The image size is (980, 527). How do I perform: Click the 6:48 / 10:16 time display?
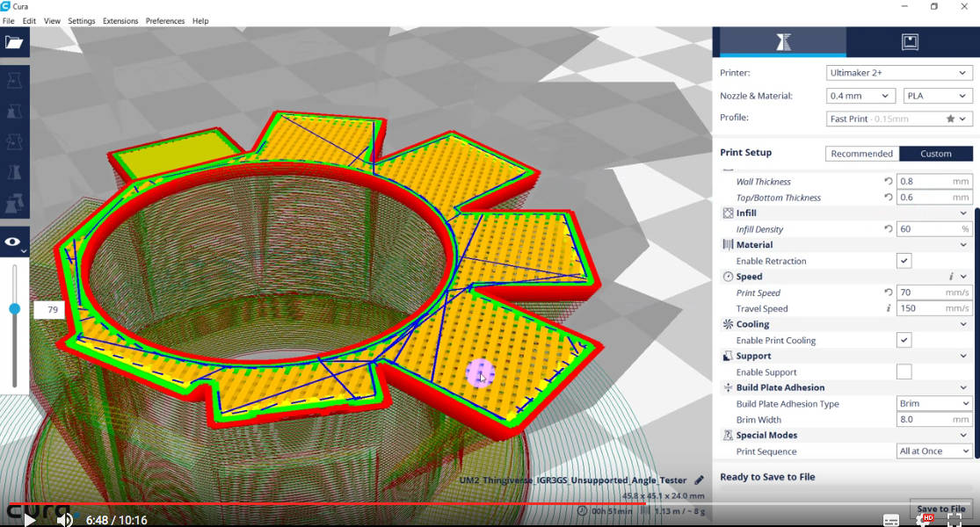116,520
